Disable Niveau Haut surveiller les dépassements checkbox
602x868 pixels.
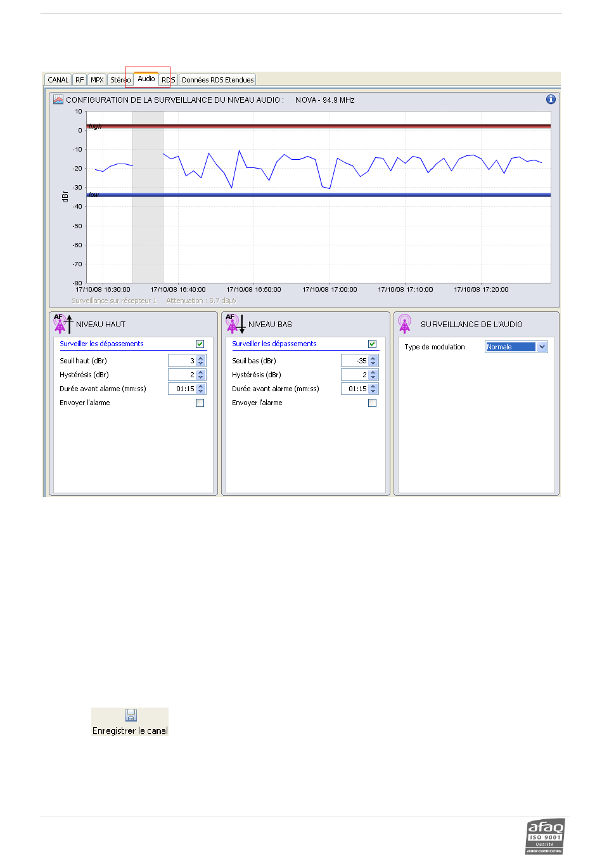(x=200, y=344)
